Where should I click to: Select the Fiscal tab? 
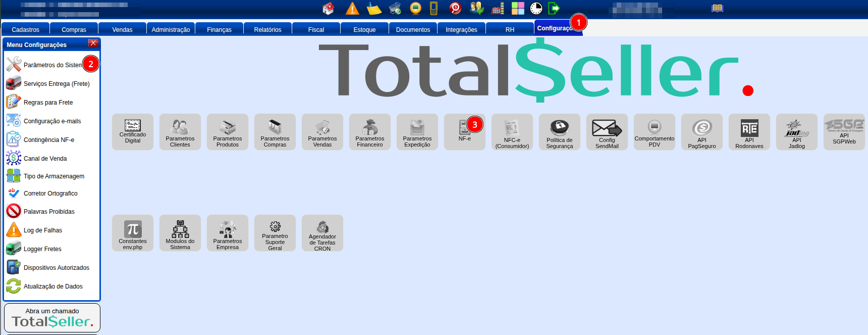click(x=316, y=29)
